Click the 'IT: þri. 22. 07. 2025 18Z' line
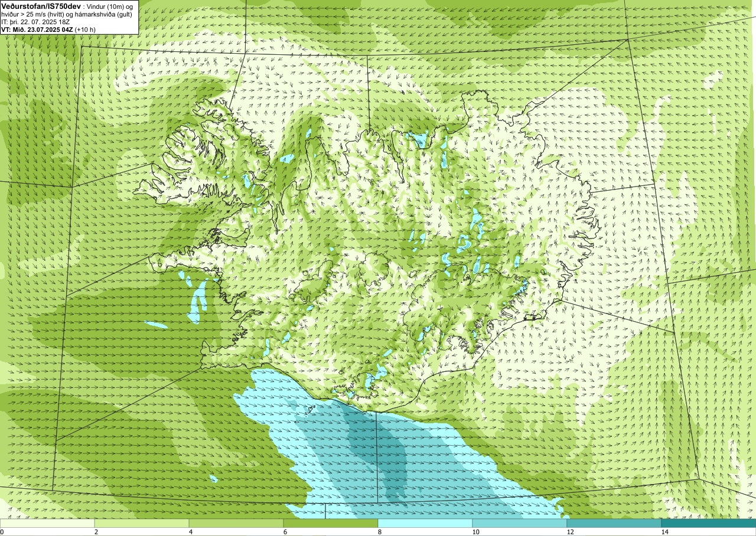 coord(34,22)
